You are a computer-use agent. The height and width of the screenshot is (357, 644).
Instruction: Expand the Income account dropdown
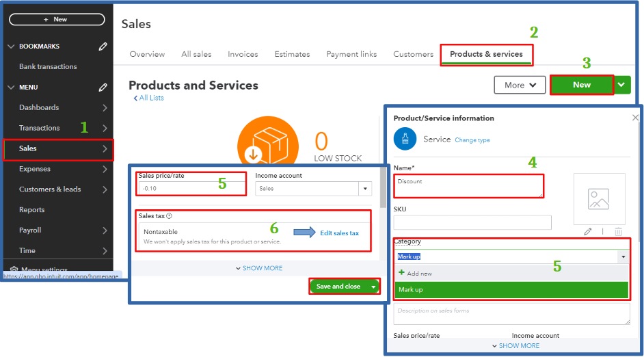(x=365, y=189)
